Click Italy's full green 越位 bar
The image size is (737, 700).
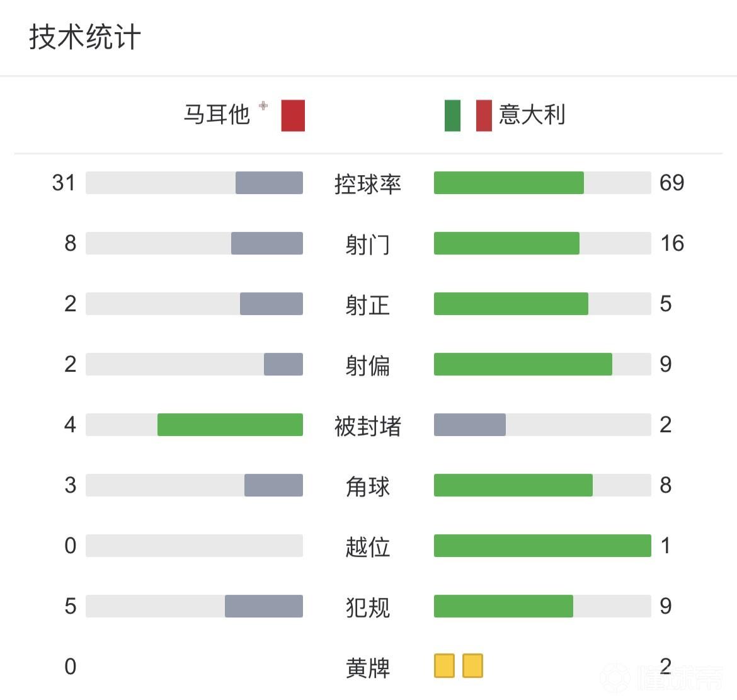tap(542, 546)
